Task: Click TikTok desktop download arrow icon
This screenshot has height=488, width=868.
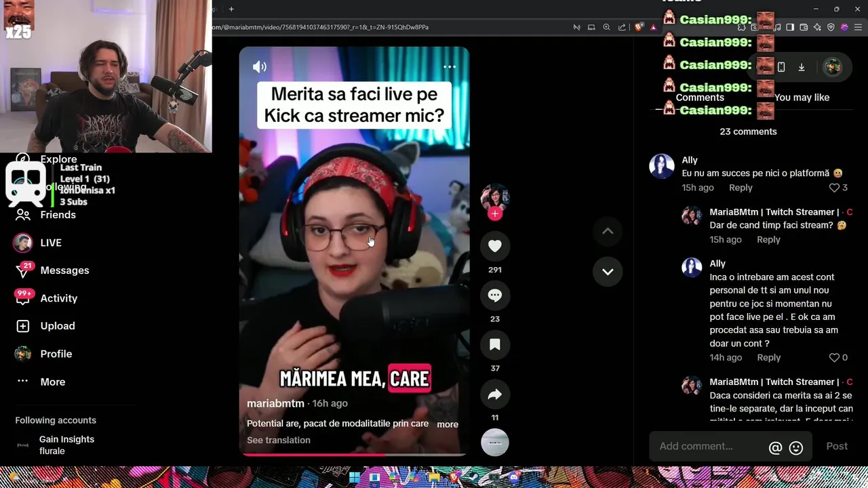Action: point(802,67)
